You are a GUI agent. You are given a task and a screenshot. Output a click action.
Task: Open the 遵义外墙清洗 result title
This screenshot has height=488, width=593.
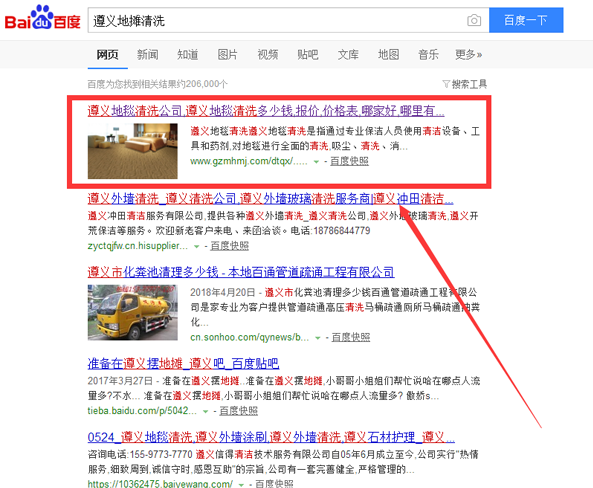(x=270, y=199)
